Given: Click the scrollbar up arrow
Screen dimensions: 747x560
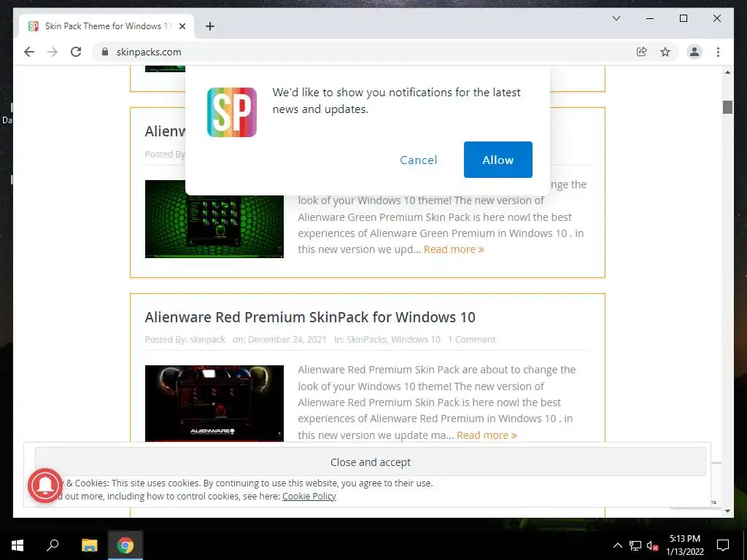Looking at the screenshot, I should coord(727,72).
